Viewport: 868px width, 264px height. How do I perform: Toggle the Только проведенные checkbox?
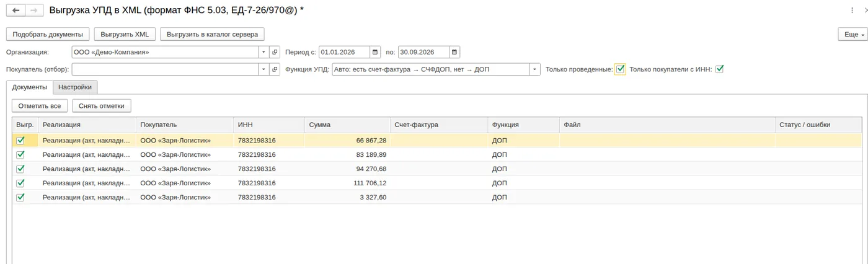pos(620,69)
